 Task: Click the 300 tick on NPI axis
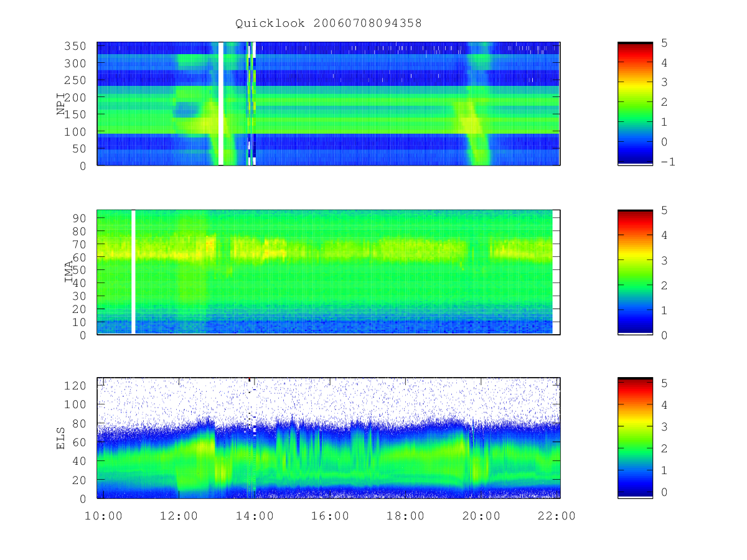click(x=77, y=63)
